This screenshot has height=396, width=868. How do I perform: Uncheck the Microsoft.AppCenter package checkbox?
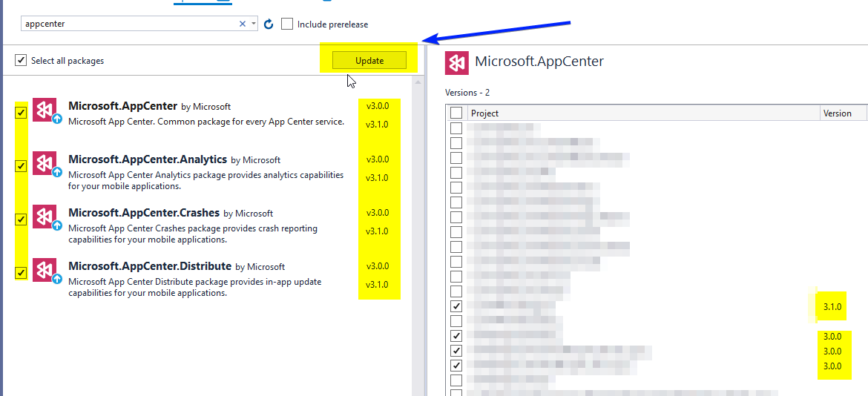pos(21,113)
